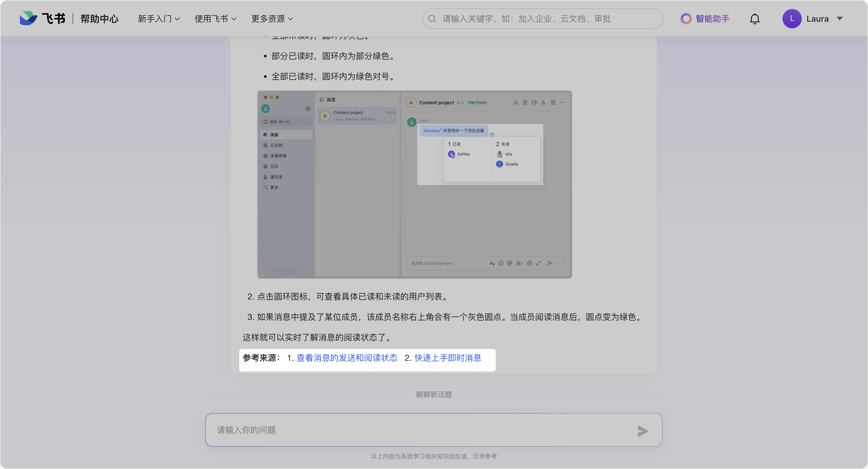Expand the 使用飞书 dropdown menu

[x=215, y=19]
